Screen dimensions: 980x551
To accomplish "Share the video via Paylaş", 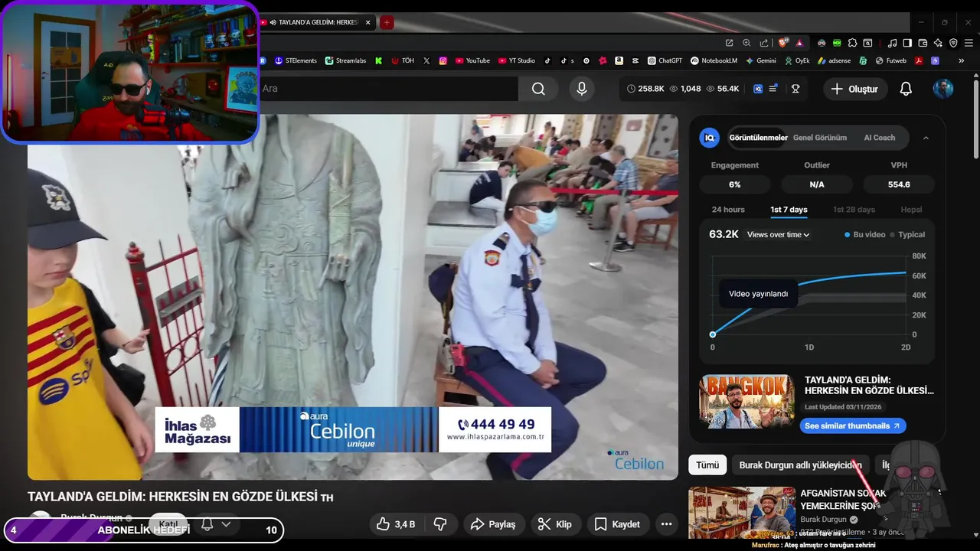I will pos(494,524).
